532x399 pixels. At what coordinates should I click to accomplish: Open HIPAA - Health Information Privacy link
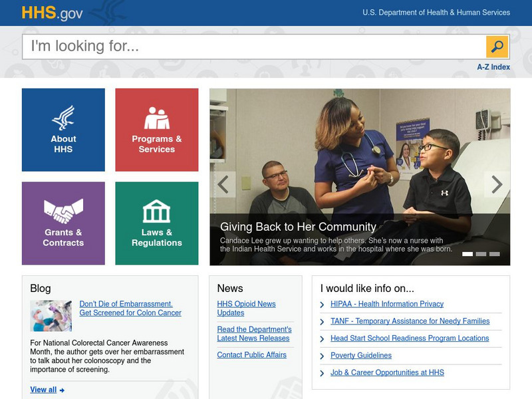click(x=387, y=304)
